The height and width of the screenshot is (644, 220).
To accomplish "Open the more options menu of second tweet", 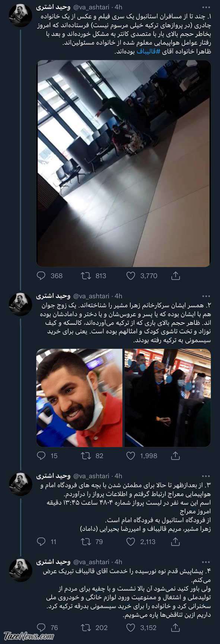I will [x=206, y=296].
